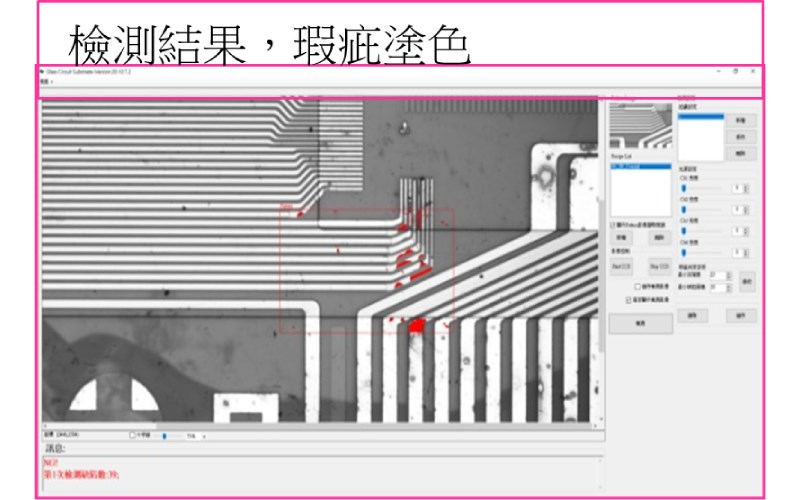Select the highlighted entry in Recipe List
Image resolution: width=800 pixels, height=500 pixels.
(x=640, y=166)
